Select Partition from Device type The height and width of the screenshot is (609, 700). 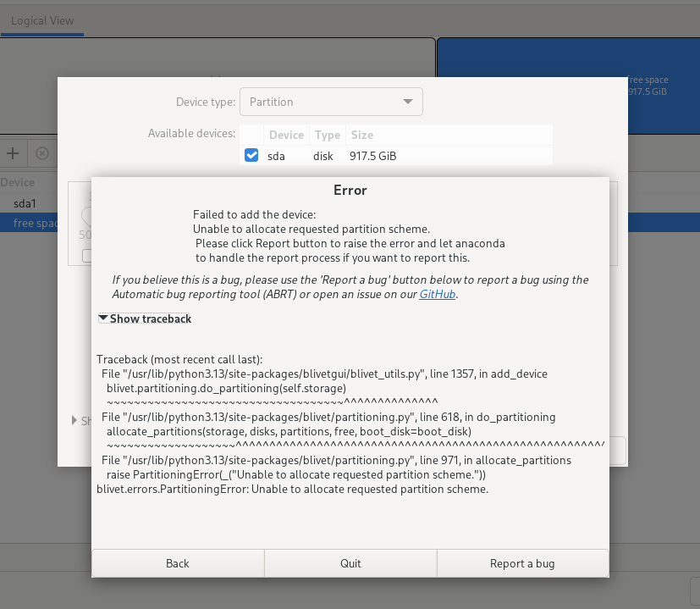331,101
